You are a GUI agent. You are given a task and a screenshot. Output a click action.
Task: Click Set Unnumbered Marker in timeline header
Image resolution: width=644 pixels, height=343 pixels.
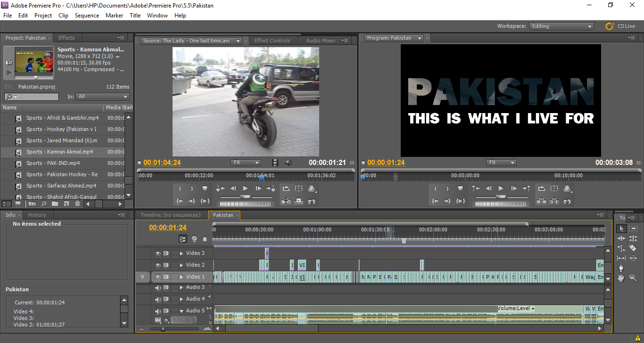click(x=205, y=239)
